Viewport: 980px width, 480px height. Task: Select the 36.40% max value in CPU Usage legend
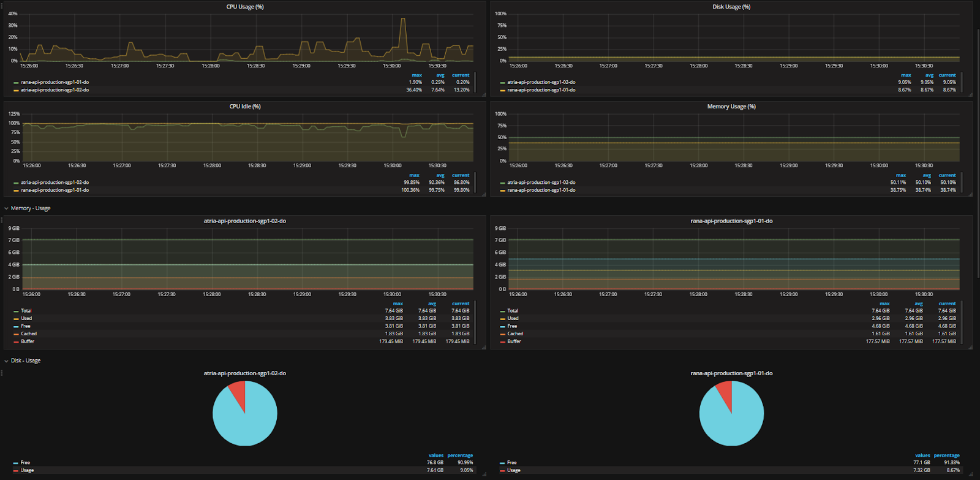414,90
